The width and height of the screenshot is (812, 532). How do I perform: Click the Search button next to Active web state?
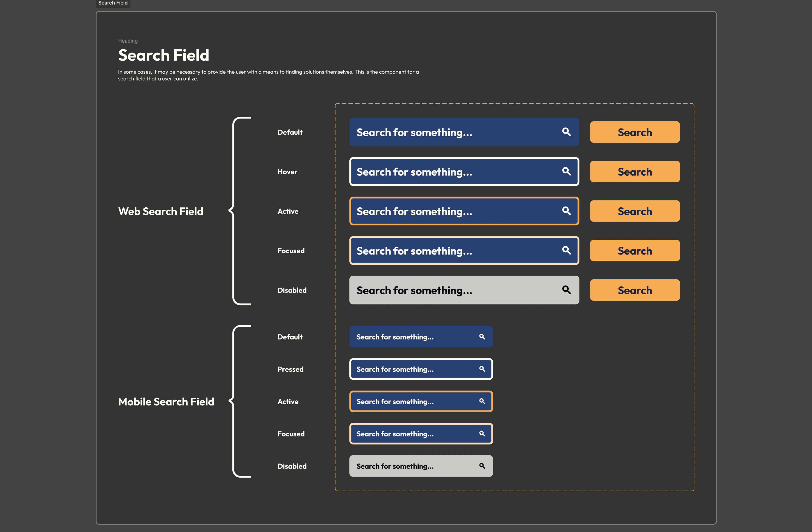point(634,211)
